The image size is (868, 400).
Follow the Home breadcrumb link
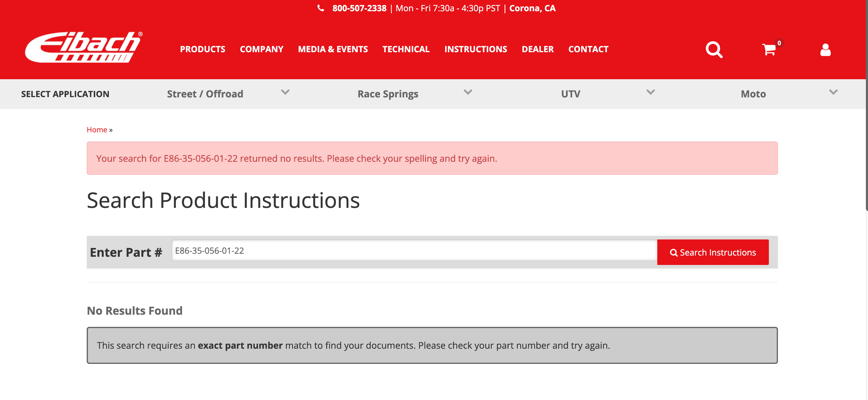[x=97, y=130]
